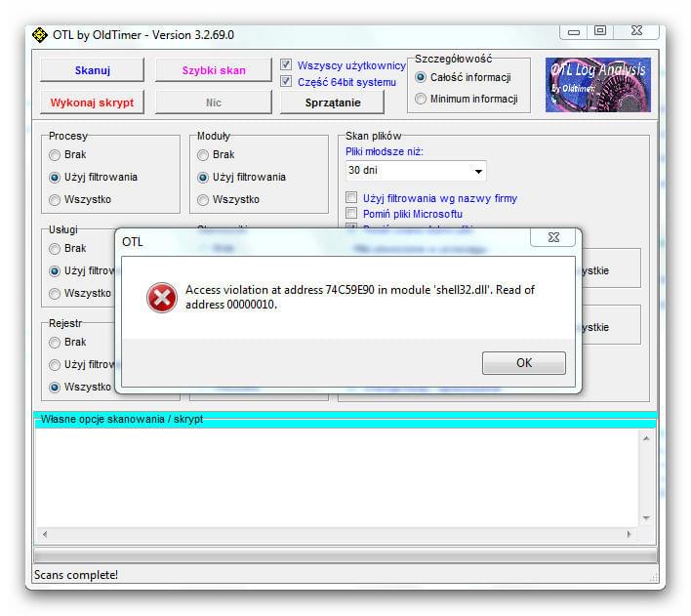Open the 30 dni file age dropdown

click(416, 171)
